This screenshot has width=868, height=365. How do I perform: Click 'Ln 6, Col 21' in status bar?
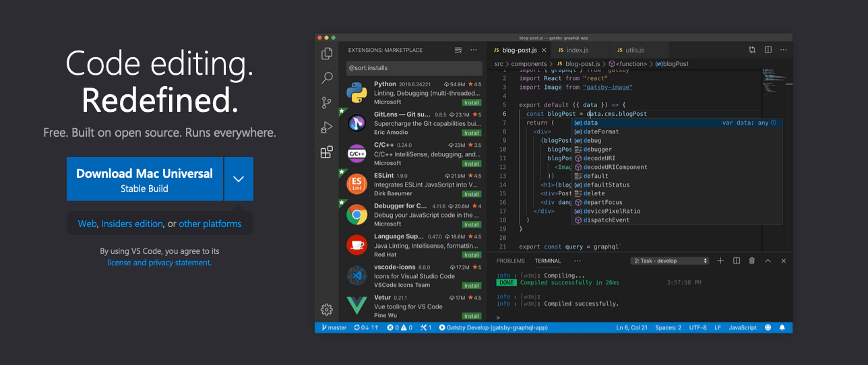(631, 327)
